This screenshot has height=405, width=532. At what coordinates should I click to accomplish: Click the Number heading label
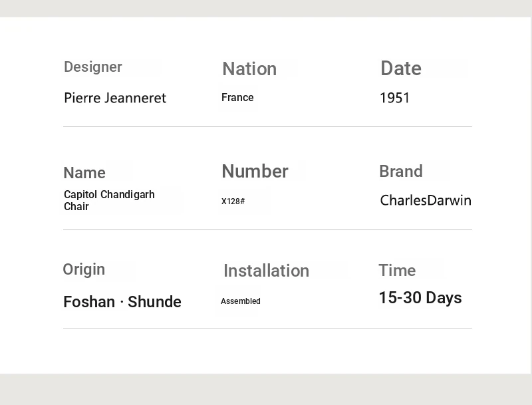(255, 172)
